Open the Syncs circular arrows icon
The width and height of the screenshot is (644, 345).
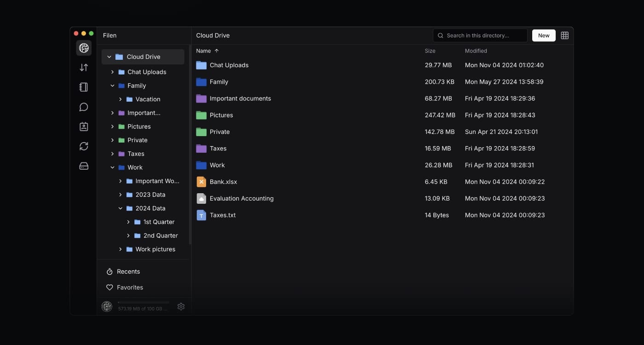coord(84,146)
